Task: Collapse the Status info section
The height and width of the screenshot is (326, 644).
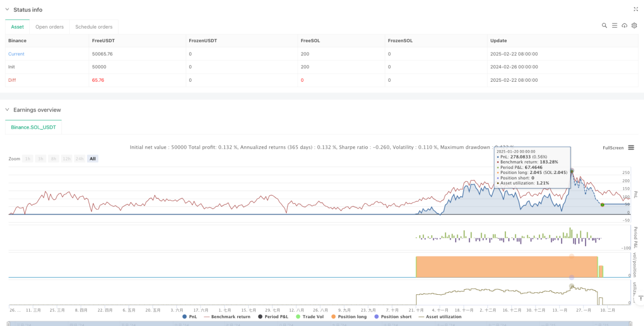Action: pos(7,9)
